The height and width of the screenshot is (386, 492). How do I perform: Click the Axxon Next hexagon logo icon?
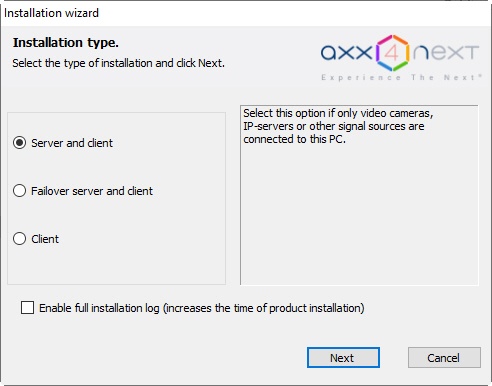click(392, 53)
